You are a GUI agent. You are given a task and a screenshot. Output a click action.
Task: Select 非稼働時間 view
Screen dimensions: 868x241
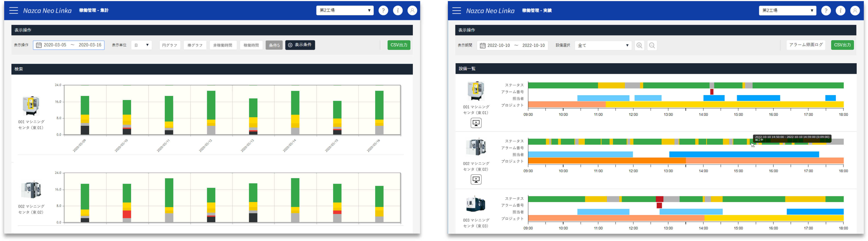click(223, 45)
